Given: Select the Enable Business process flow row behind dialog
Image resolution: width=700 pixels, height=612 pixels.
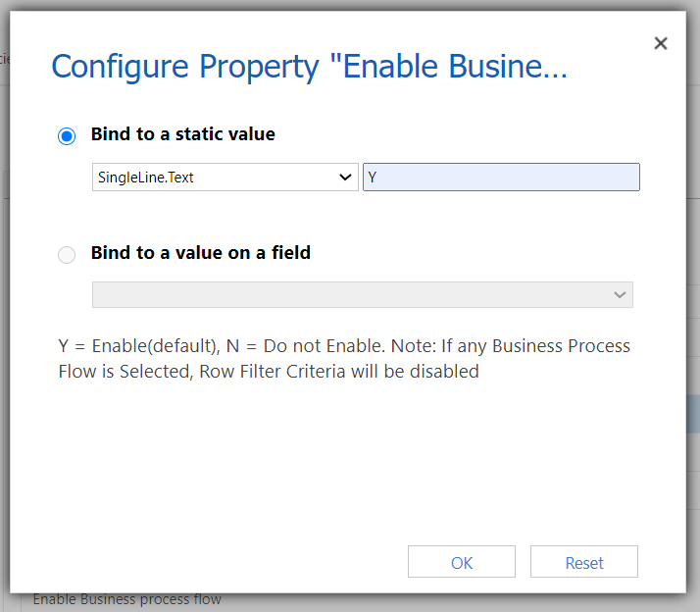Looking at the screenshot, I should 127,599.
